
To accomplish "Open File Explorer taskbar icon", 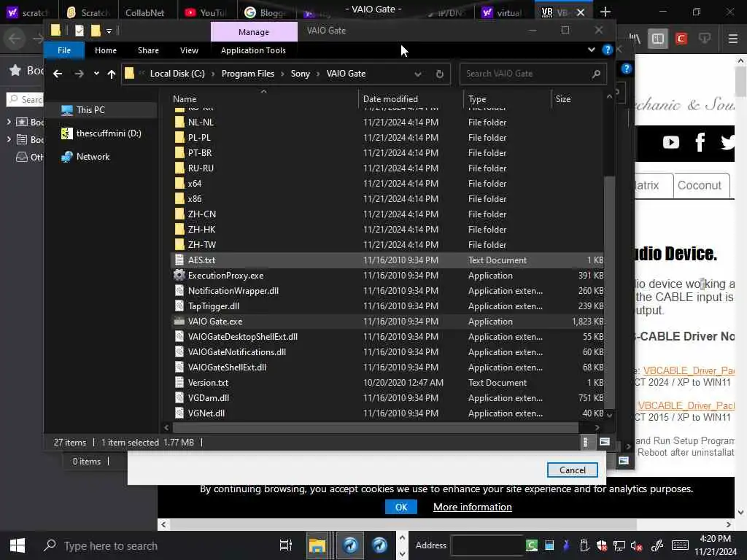I will pos(317,545).
